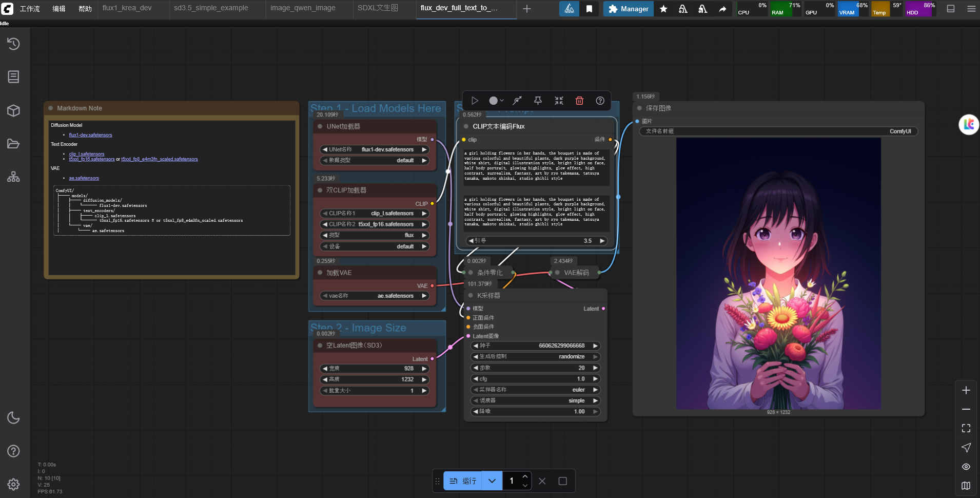Open the flux1-dev.safetensors link in the note

(x=90, y=135)
